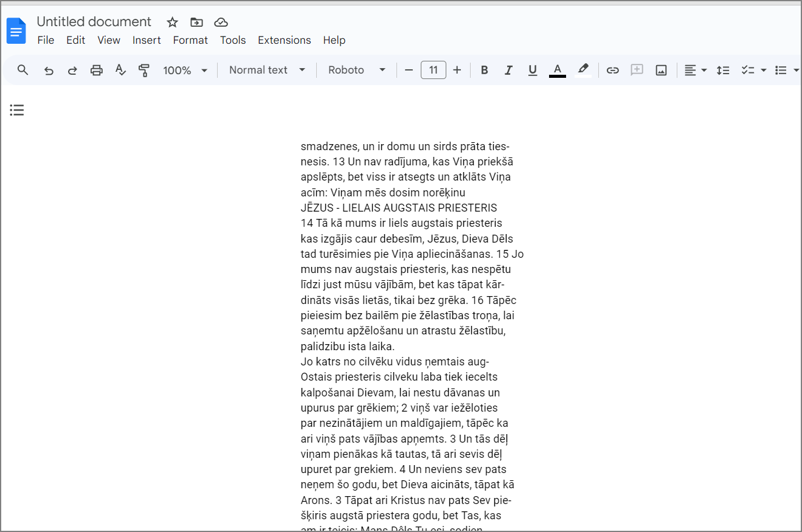Open the Edit menu
Viewport: 802px width, 532px height.
[x=76, y=40]
